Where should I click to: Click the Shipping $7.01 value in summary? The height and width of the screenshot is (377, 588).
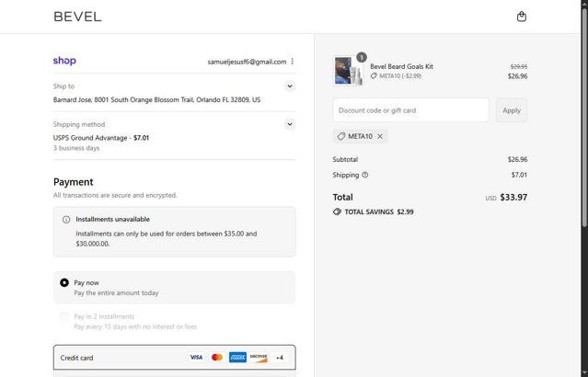point(519,175)
